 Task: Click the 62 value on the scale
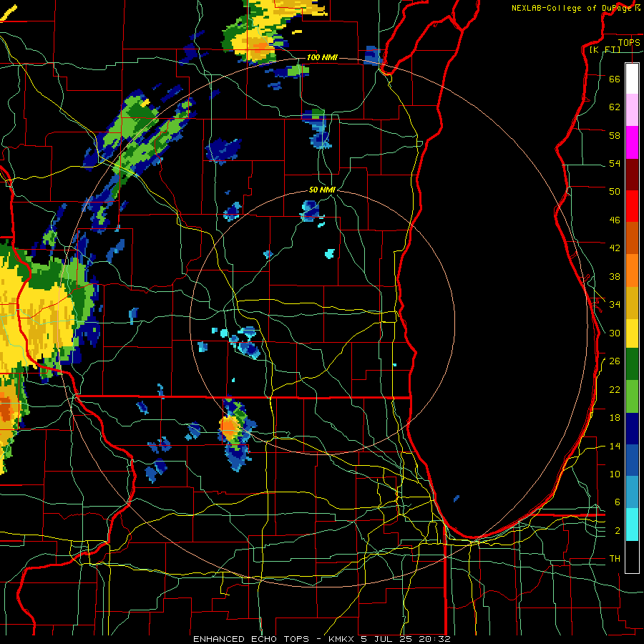[615, 107]
